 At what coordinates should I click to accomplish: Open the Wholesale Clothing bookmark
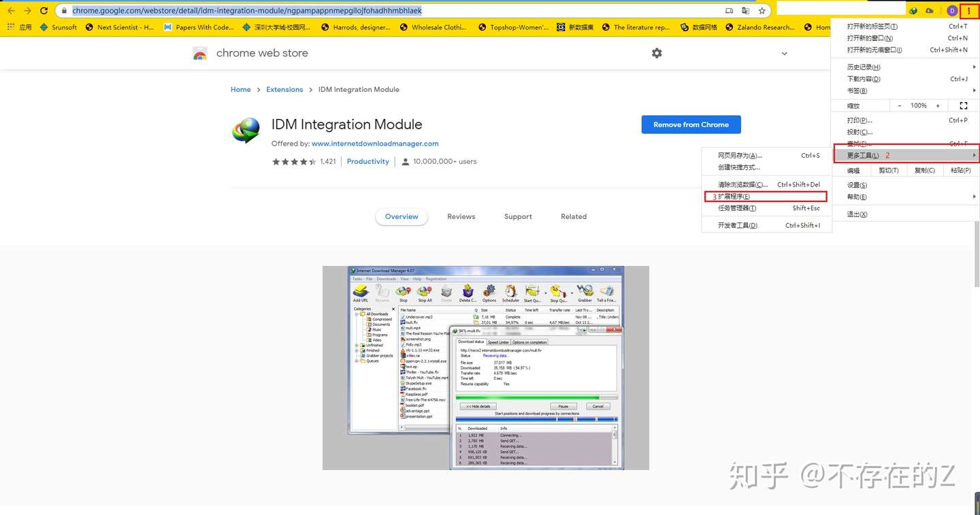click(434, 27)
